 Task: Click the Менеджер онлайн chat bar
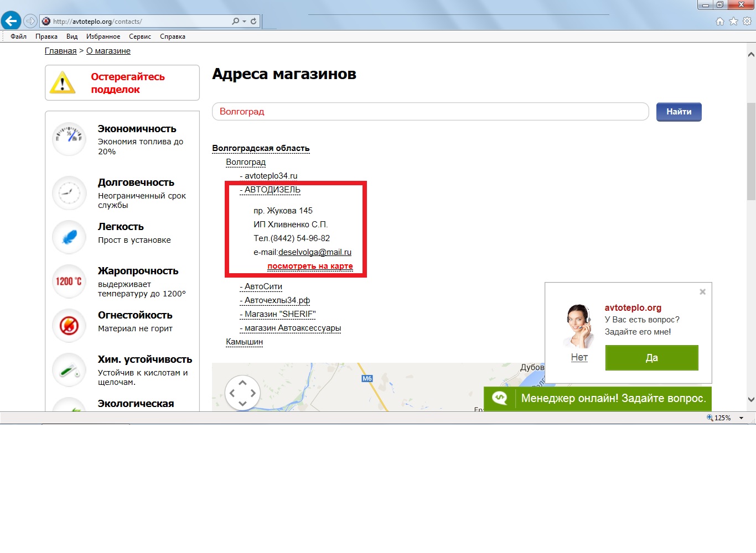tap(598, 398)
